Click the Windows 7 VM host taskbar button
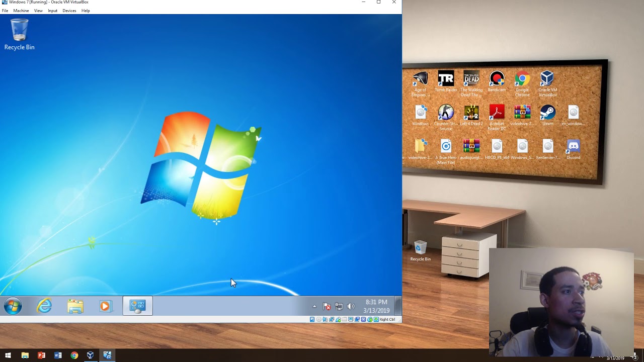 coord(107,355)
